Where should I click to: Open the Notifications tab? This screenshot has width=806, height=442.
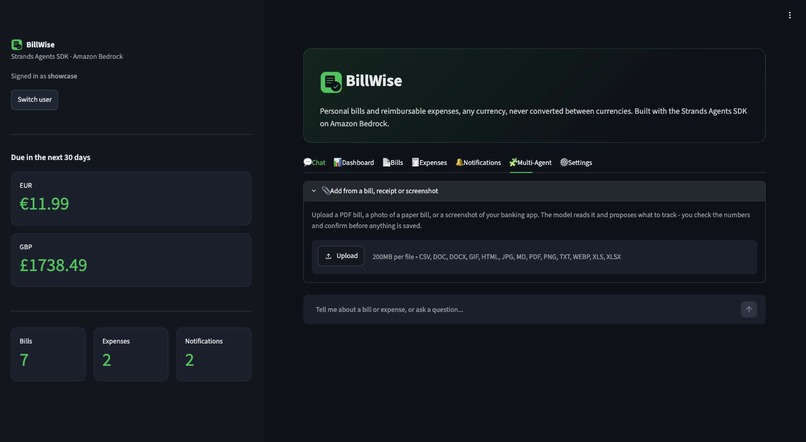pyautogui.click(x=478, y=162)
